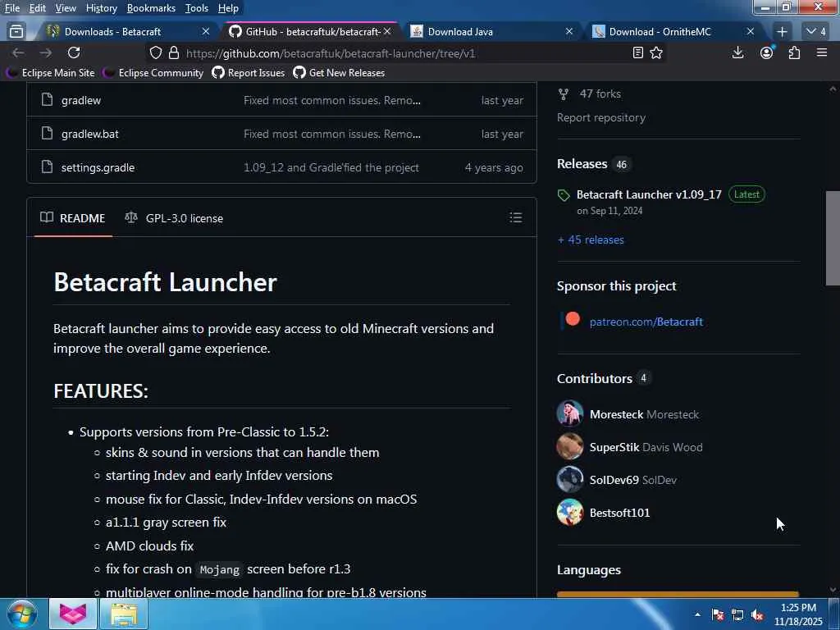Open the Contributors 4 heading
Image resolution: width=840 pixels, height=630 pixels.
click(605, 378)
